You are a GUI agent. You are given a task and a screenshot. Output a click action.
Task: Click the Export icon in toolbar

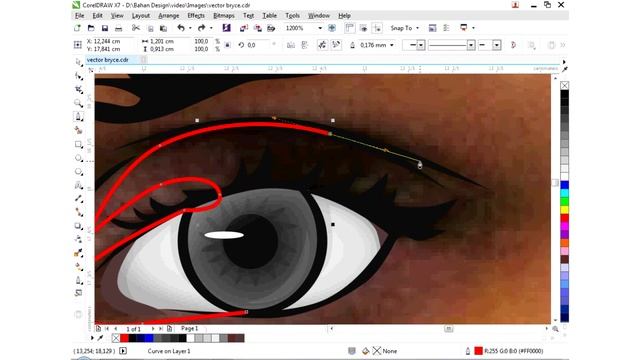[x=258, y=28]
